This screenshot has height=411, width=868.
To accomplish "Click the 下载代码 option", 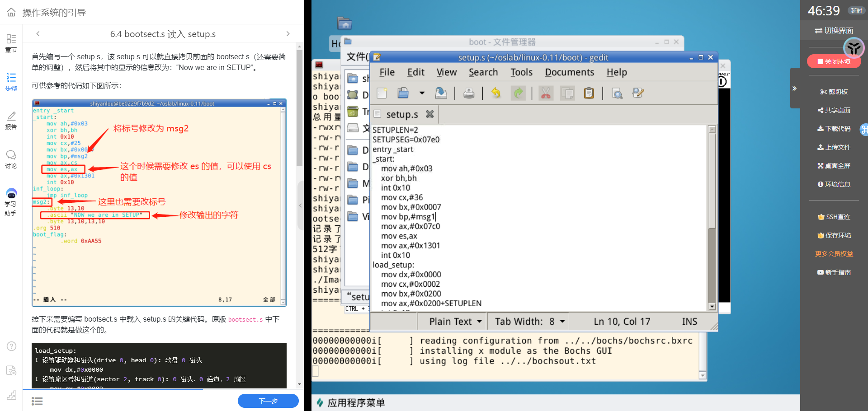I will [834, 128].
